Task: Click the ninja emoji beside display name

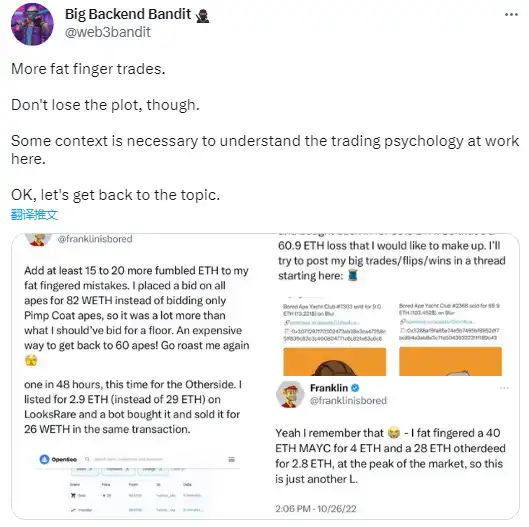Action: pyautogui.click(x=202, y=16)
